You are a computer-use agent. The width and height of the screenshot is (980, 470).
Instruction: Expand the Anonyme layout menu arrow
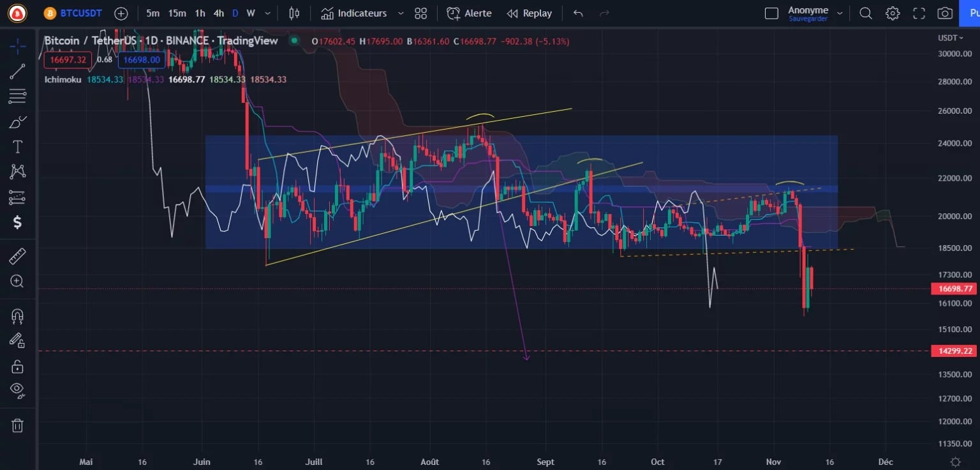[x=840, y=13]
